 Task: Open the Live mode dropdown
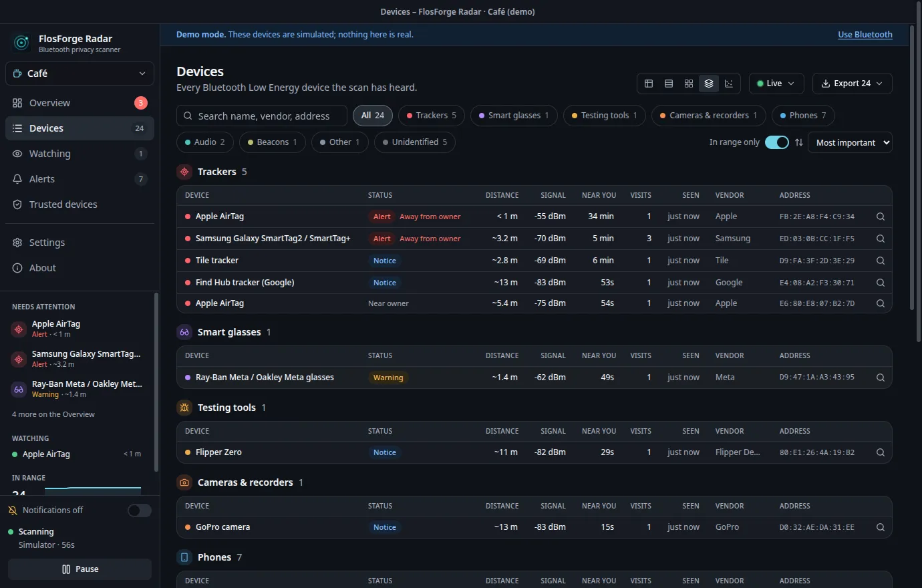[x=776, y=84]
